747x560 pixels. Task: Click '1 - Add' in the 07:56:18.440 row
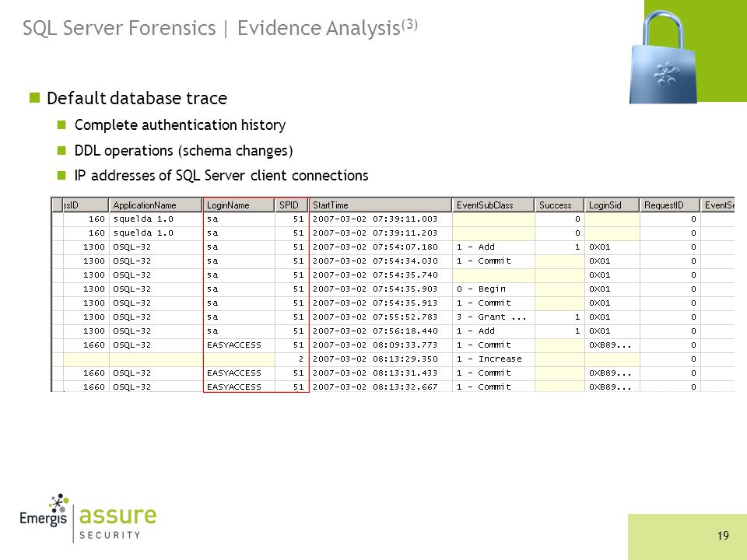tap(493, 331)
